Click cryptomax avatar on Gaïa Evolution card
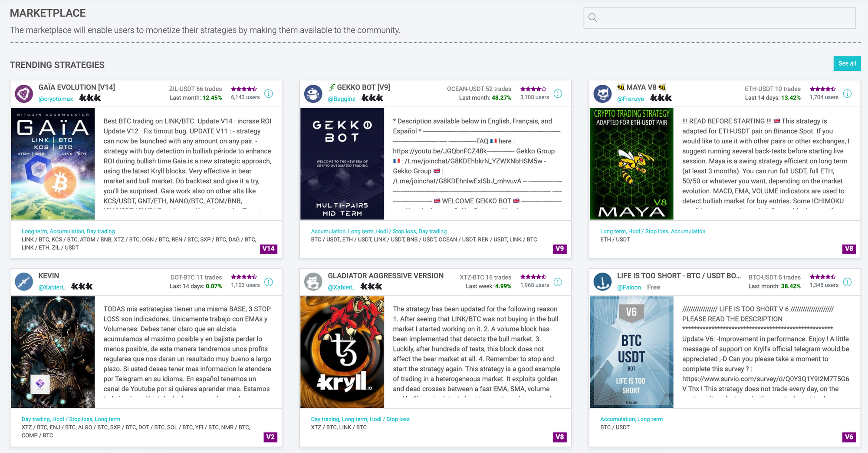 (24, 94)
